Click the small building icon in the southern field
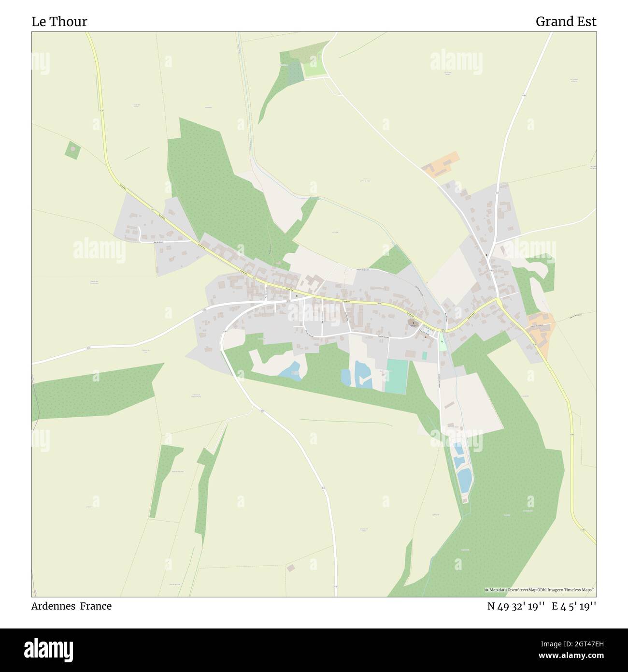Viewport: 628px width, 672px height. pyautogui.click(x=290, y=568)
